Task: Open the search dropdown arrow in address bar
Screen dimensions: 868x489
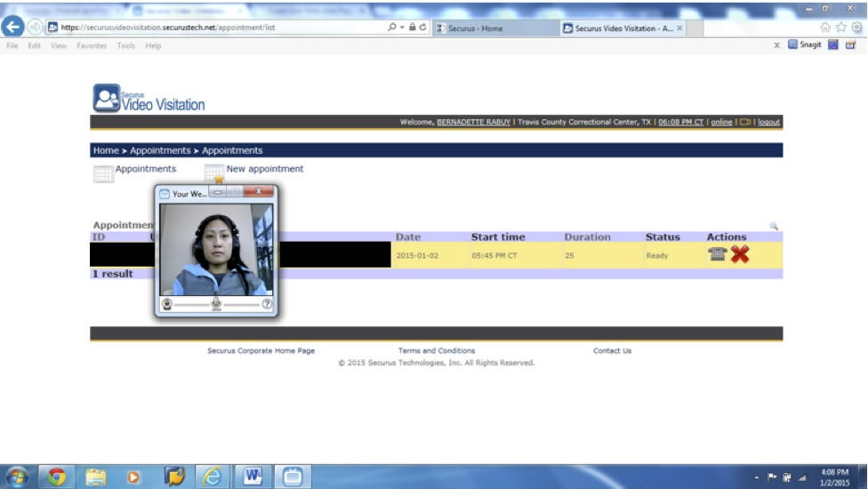Action: coord(402,27)
